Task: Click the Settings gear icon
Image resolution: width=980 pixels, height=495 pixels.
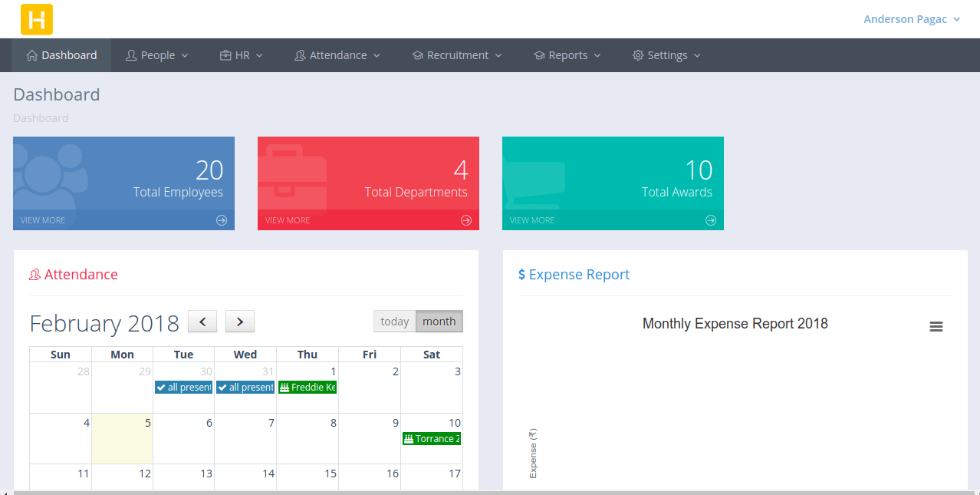Action: click(x=637, y=54)
